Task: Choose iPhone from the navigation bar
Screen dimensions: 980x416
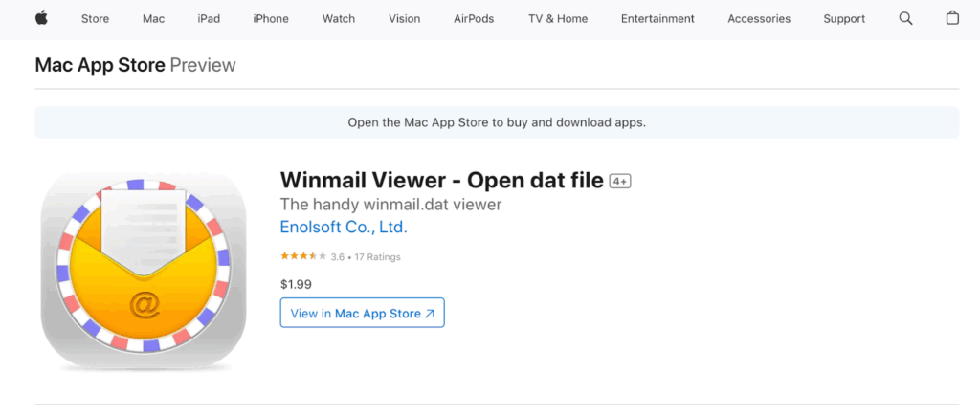Action: (271, 19)
